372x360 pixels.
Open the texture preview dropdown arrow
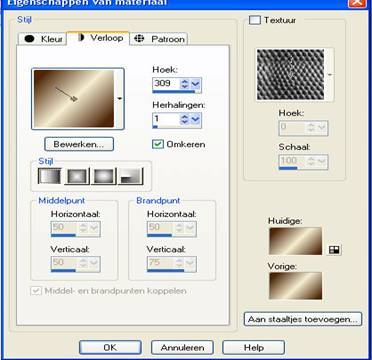[x=329, y=75]
